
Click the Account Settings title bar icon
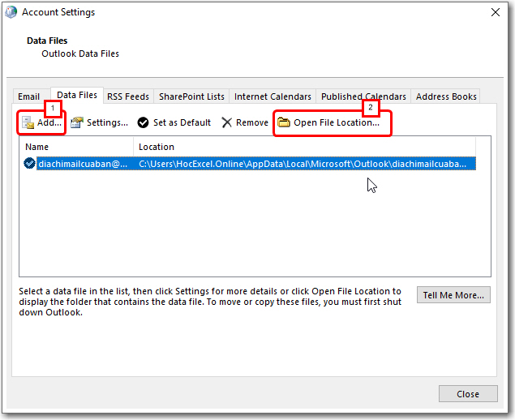11,12
